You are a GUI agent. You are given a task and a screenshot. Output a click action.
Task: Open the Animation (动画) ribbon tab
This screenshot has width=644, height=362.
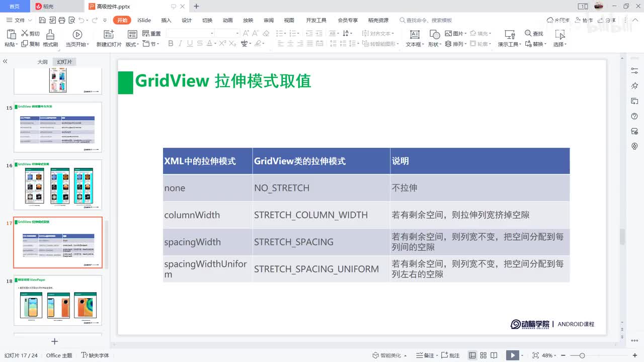[x=227, y=20]
